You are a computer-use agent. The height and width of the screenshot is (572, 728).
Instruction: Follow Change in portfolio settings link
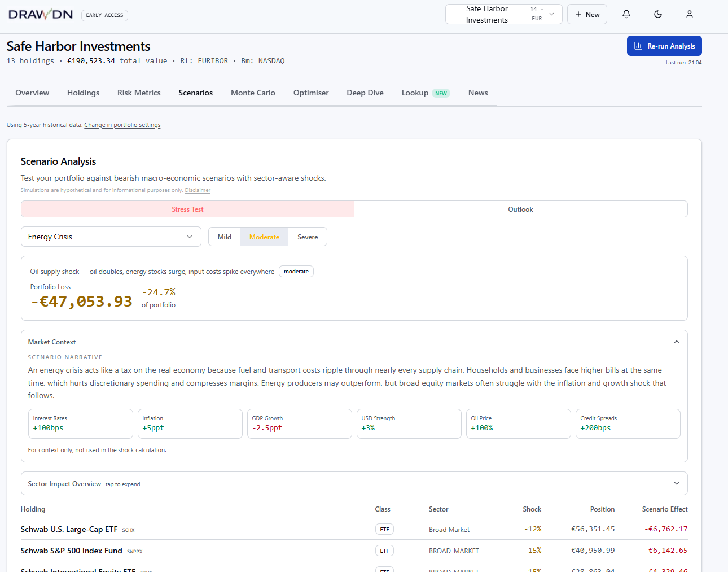[x=122, y=125]
